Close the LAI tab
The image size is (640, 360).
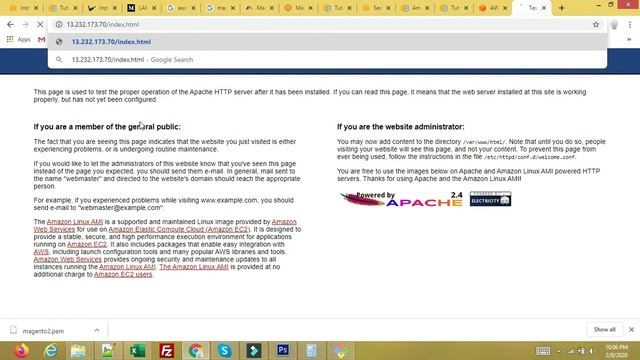[154, 8]
